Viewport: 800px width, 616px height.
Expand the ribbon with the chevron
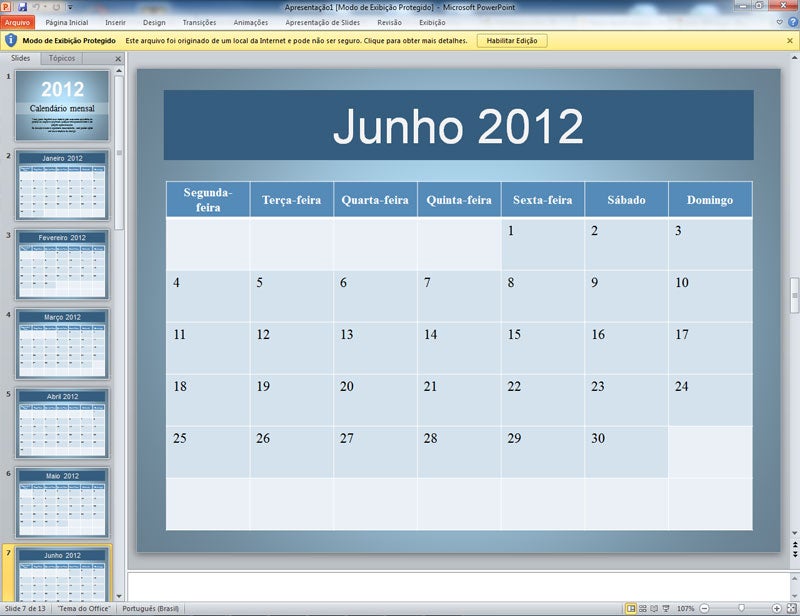[779, 22]
